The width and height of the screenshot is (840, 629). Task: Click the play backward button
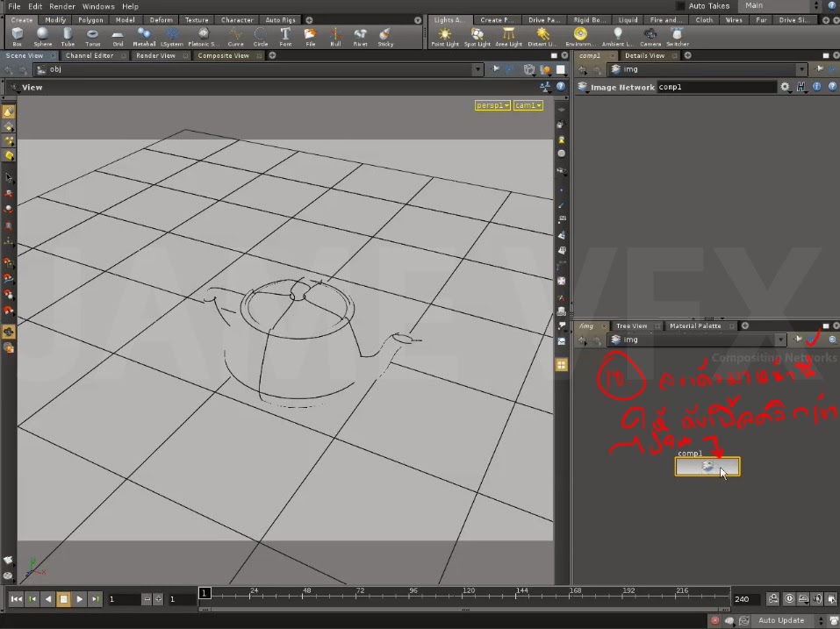pyautogui.click(x=48, y=599)
